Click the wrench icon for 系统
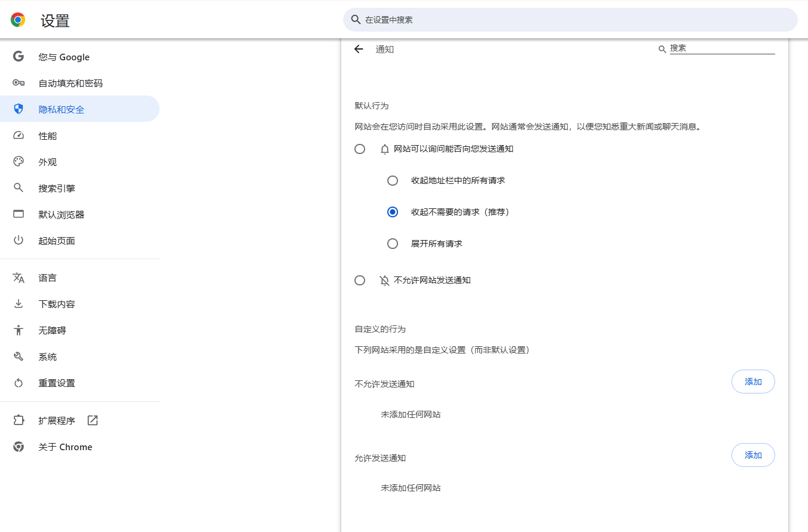 (19, 356)
